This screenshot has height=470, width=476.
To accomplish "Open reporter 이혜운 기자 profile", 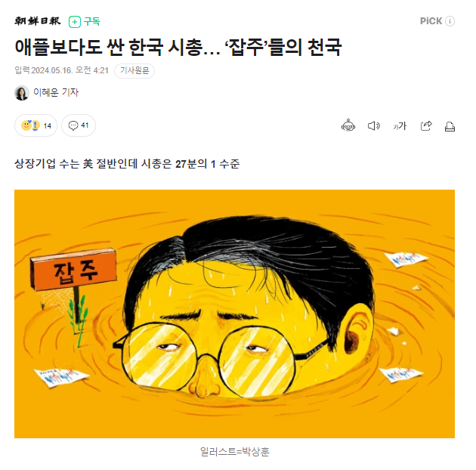I will (56, 92).
